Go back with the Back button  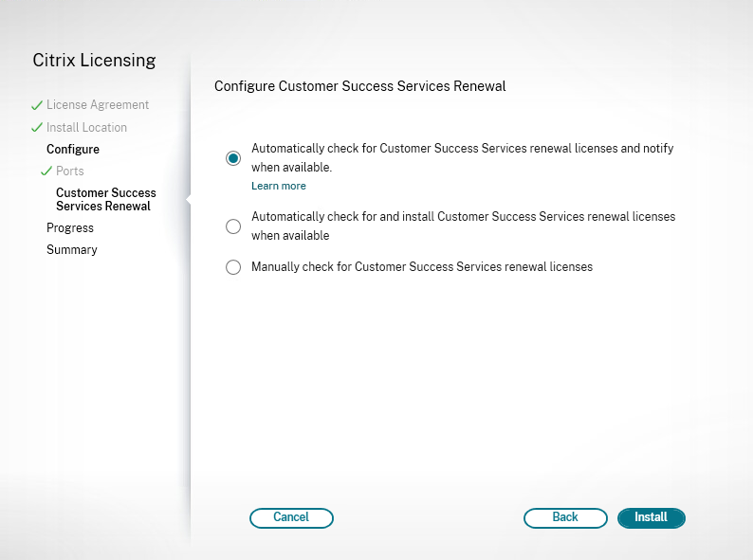pos(565,517)
